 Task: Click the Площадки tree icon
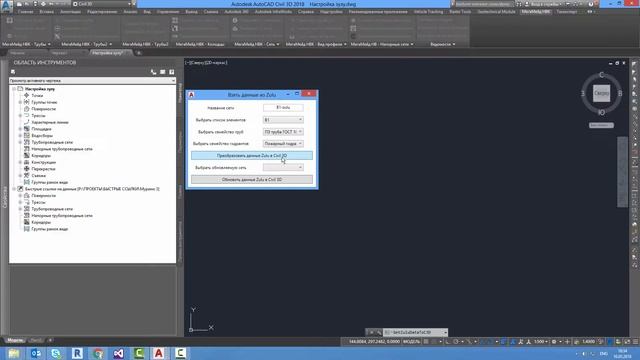pyautogui.click(x=27, y=129)
